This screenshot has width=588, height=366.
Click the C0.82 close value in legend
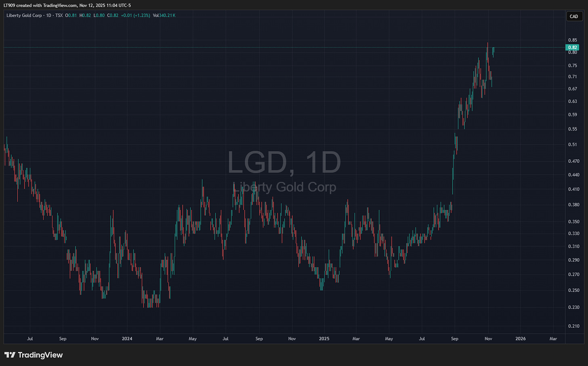113,15
